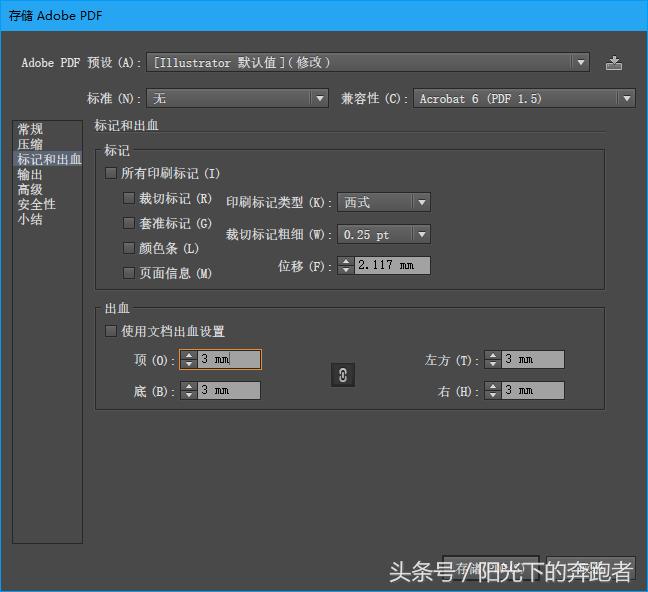
Task: Enable the 颜色条 (L) checkbox
Action: [x=129, y=248]
